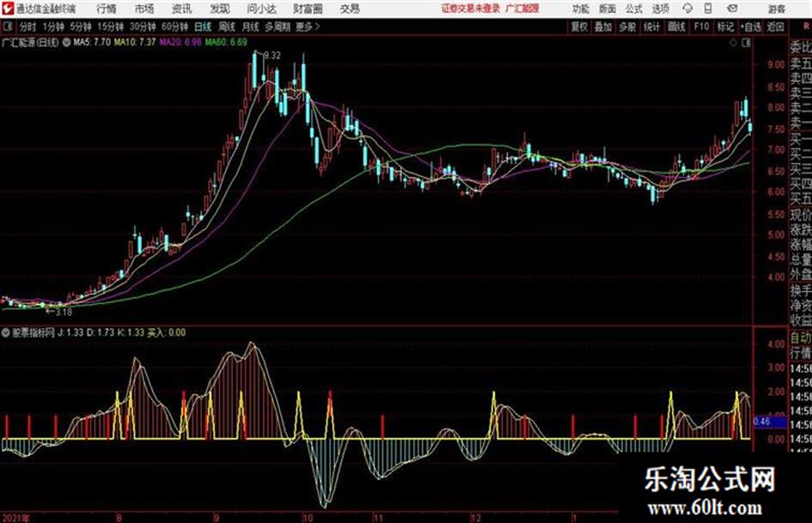The image size is (812, 523).
Task: Open the 公式 menu
Action: pyautogui.click(x=633, y=9)
